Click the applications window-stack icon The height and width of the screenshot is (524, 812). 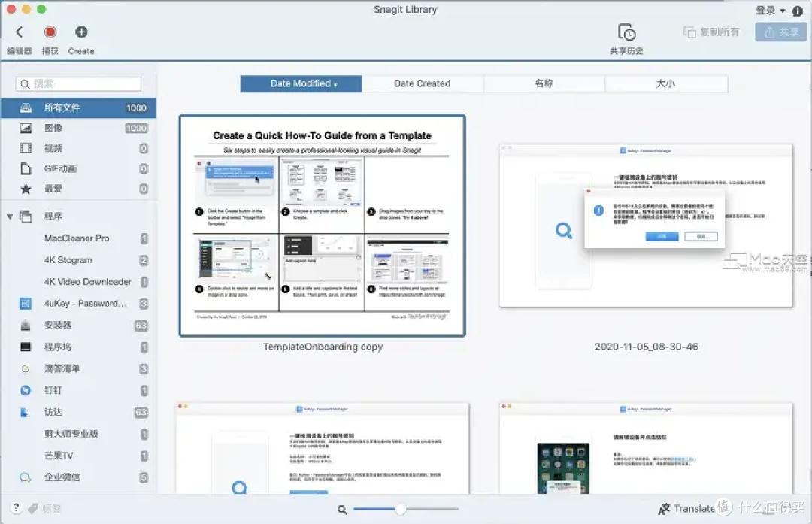tap(26, 216)
